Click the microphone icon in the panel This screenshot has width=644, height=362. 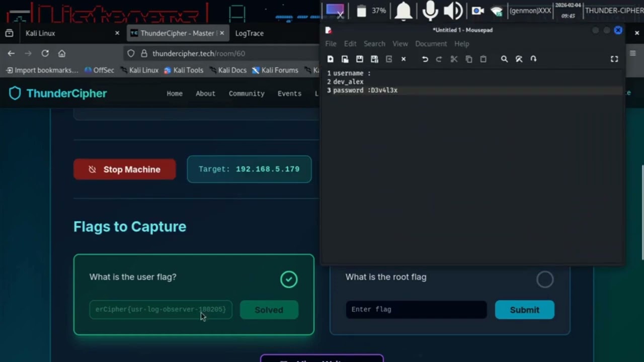[x=430, y=11]
